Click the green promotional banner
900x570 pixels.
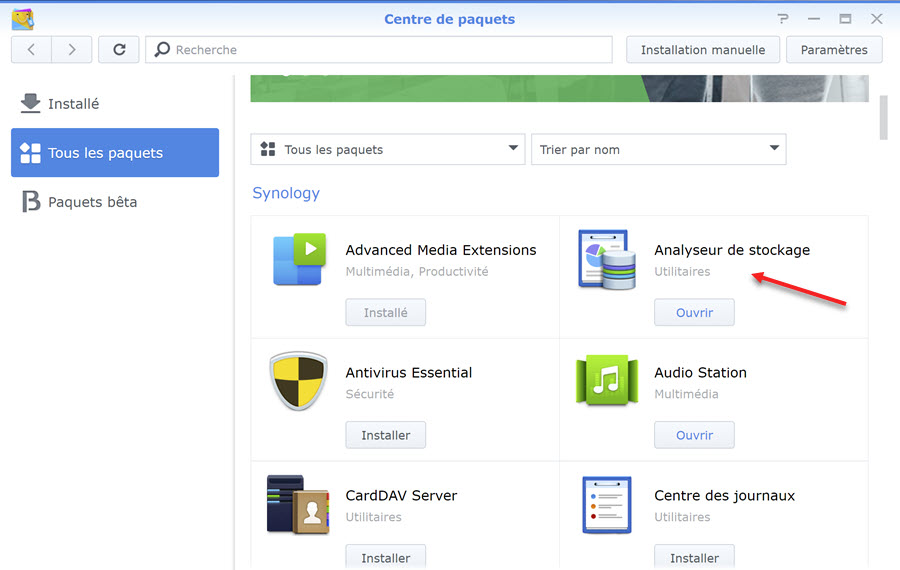560,88
